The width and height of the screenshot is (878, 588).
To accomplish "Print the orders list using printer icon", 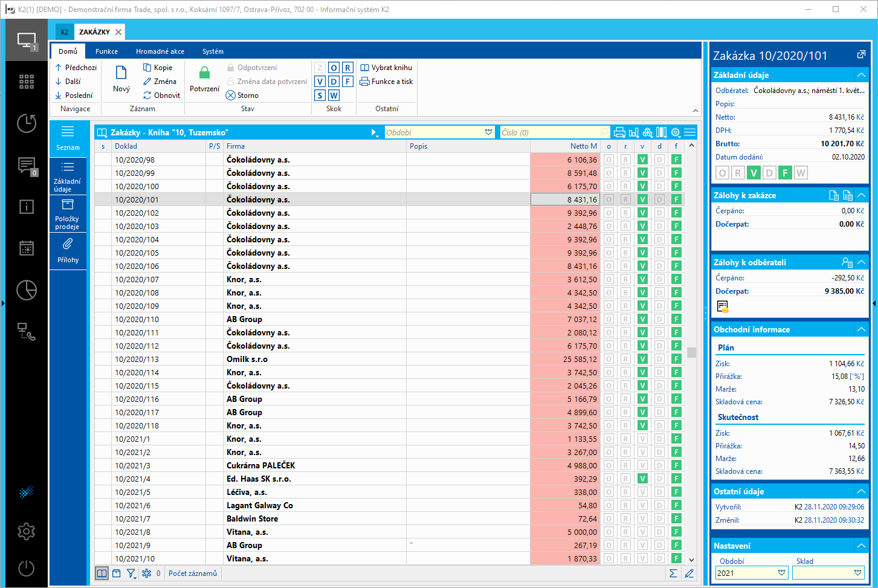I will [619, 132].
